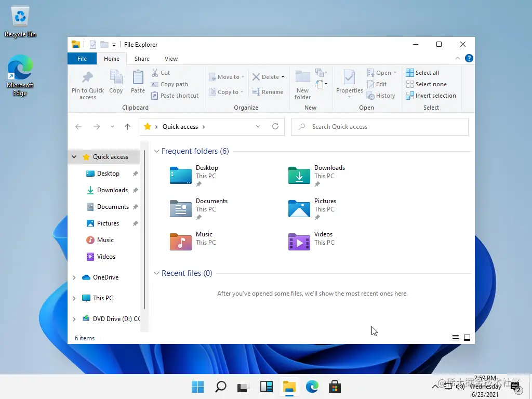532x399 pixels.
Task: Customize Quick Access Toolbar dropdown arrow
Action: coord(114,45)
